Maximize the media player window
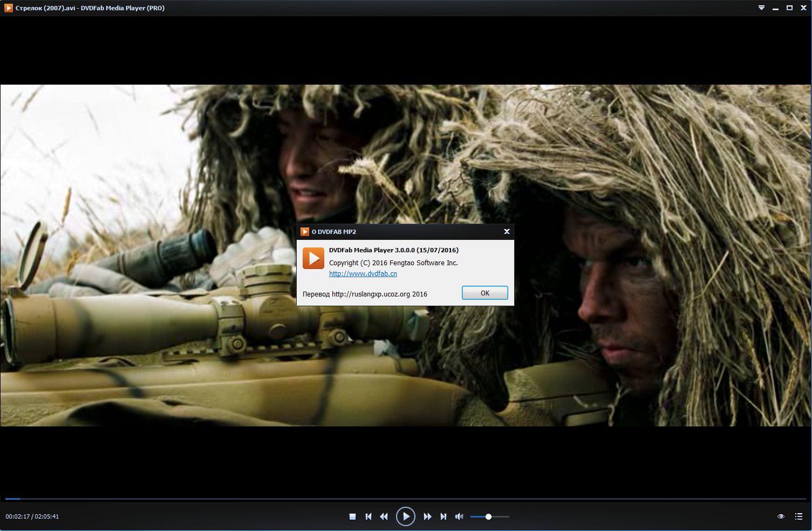This screenshot has height=531, width=812. [789, 8]
